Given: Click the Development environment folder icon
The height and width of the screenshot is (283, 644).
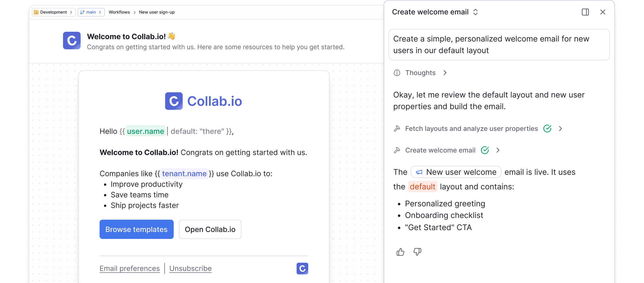Looking at the screenshot, I should (x=36, y=12).
